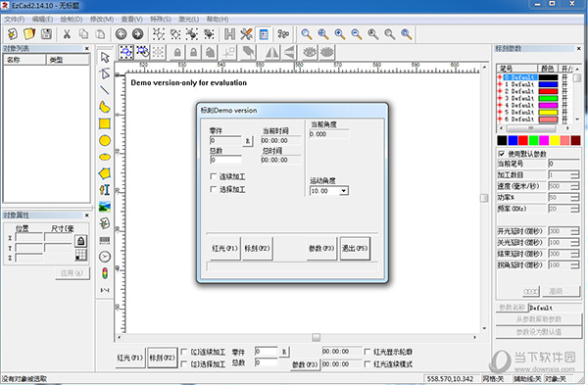Open the 修改(M) menu
The image size is (588, 385).
(102, 20)
